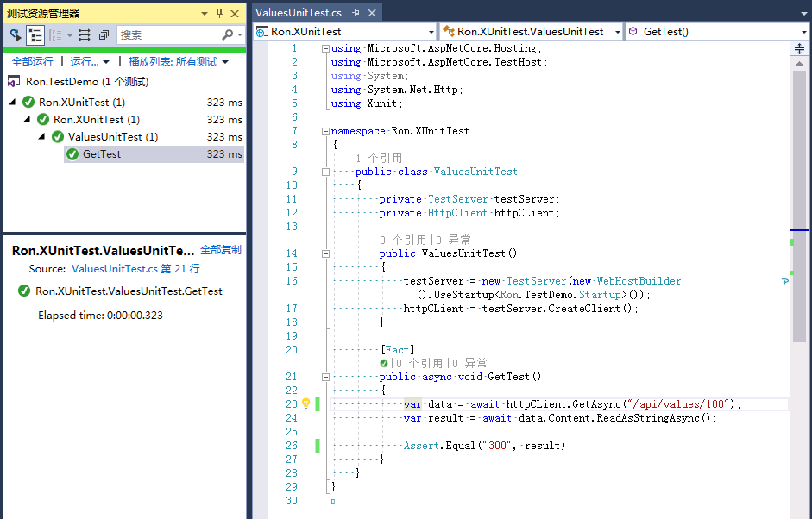Toggle the hierarchy tree view button

[x=35, y=34]
